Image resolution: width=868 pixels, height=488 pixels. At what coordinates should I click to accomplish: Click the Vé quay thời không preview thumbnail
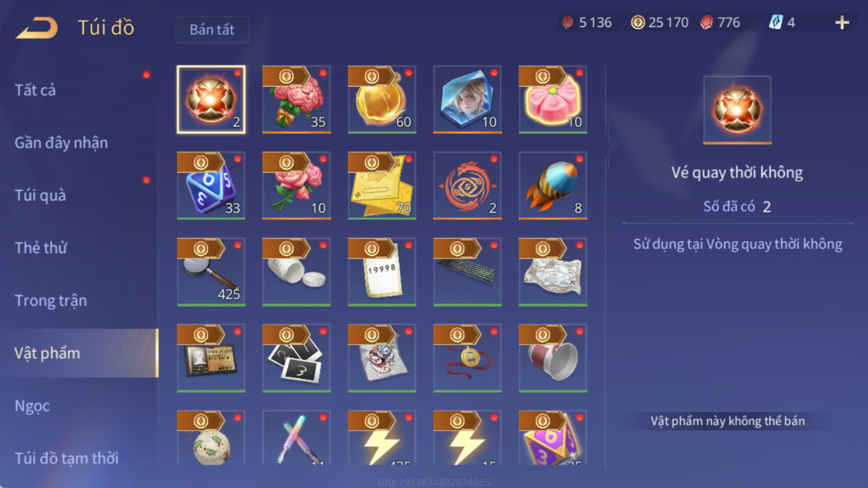click(x=737, y=110)
